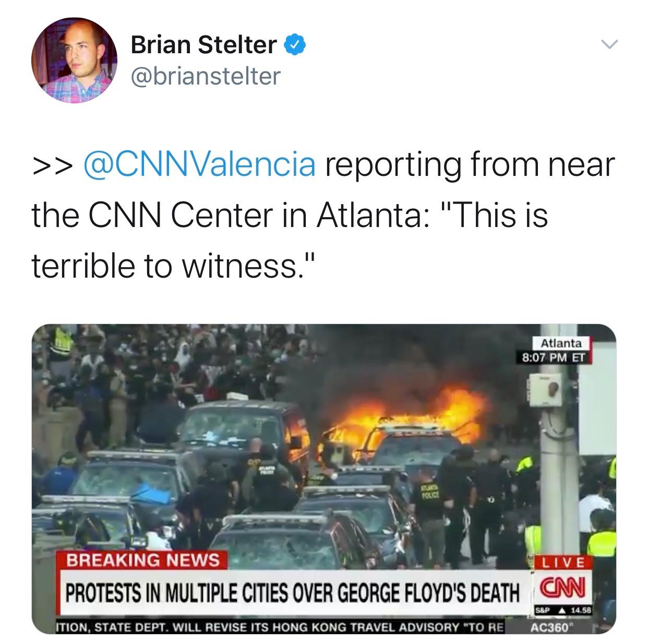
Task: Expand the tweet options chevron
Action: click(608, 44)
